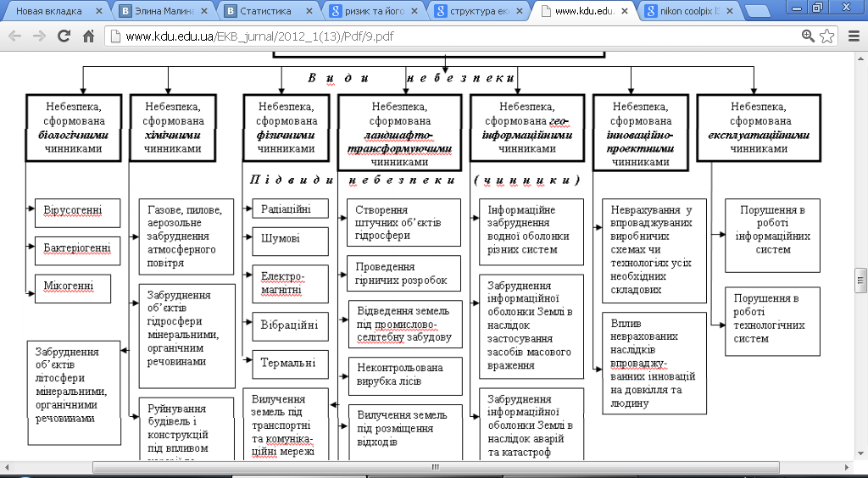Screen dimensions: 868x478
Task: Click the Неконтрольована вирубка лісів box
Action: click(405, 376)
